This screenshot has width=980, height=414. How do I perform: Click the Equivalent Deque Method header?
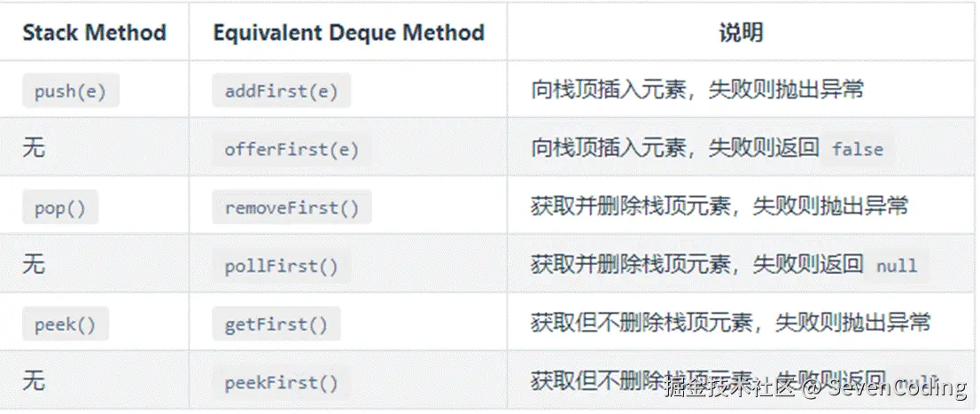click(x=349, y=33)
